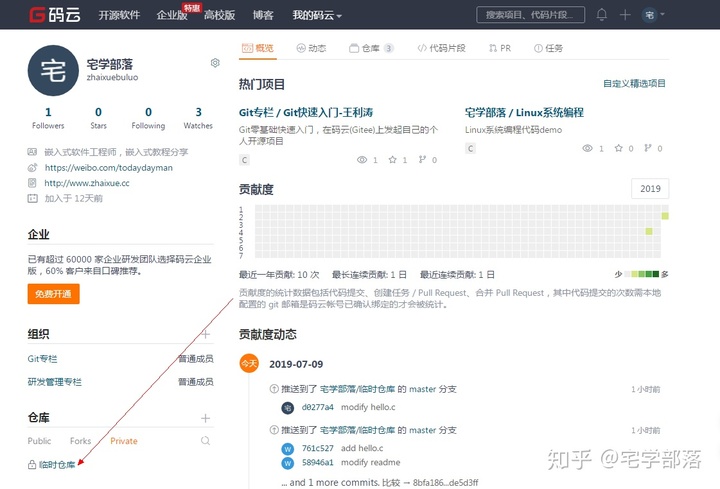Open the 宅学部落 / Linux系统编程 project

coord(524,112)
